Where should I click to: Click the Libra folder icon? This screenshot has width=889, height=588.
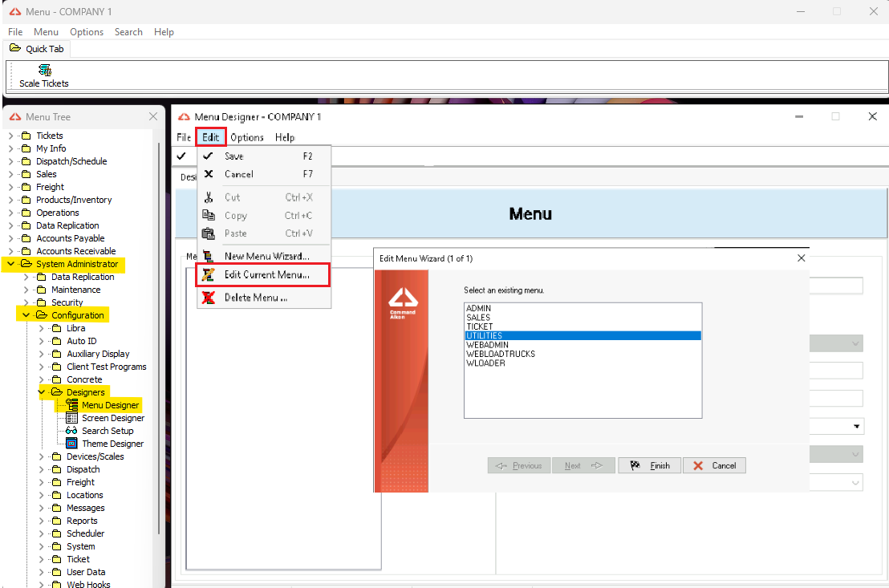(57, 328)
